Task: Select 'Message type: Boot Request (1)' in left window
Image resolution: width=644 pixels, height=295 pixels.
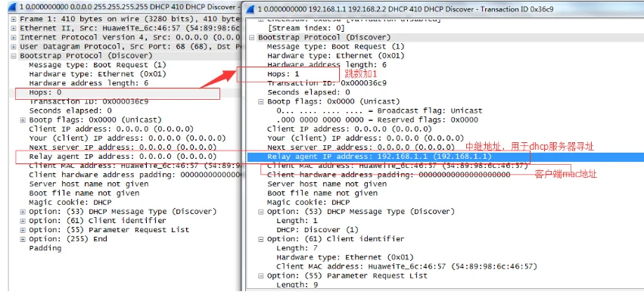Action: (x=98, y=65)
